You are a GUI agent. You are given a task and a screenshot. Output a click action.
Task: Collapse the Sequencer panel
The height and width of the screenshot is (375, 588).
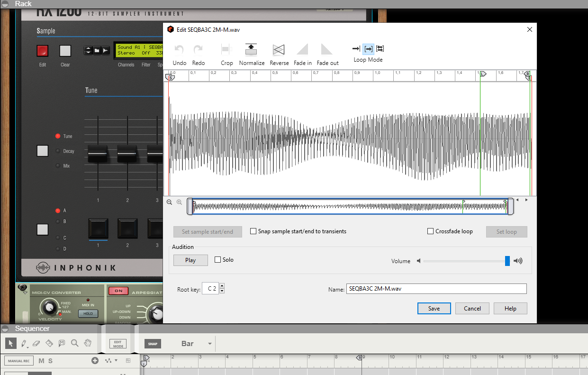(x=5, y=329)
